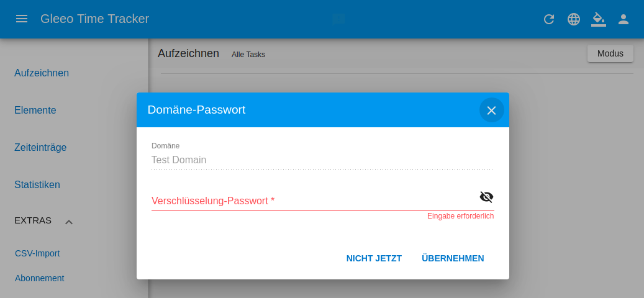Open the language globe icon
Image resolution: width=644 pixels, height=298 pixels.
tap(573, 19)
